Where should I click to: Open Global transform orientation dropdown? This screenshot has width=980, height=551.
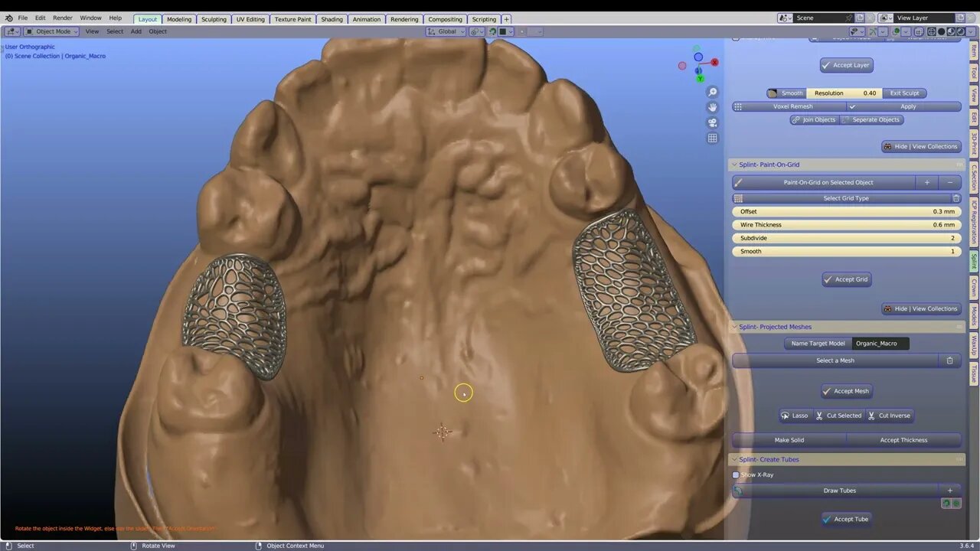pos(446,31)
